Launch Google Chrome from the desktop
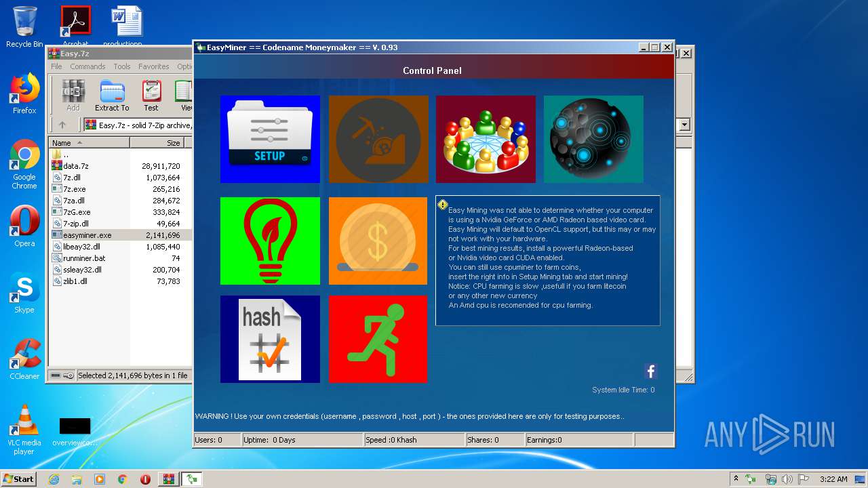This screenshot has width=868, height=488. coord(24,165)
